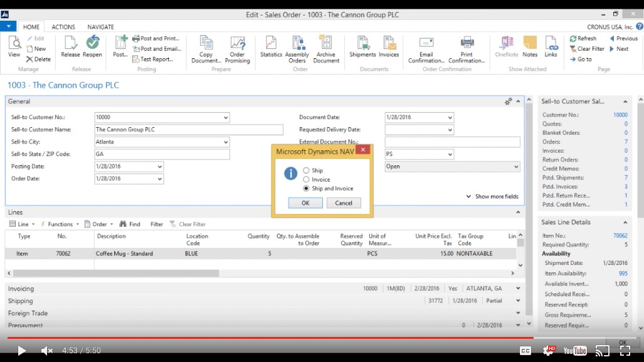Click the Find button in Lines
644x362 pixels.
130,224
